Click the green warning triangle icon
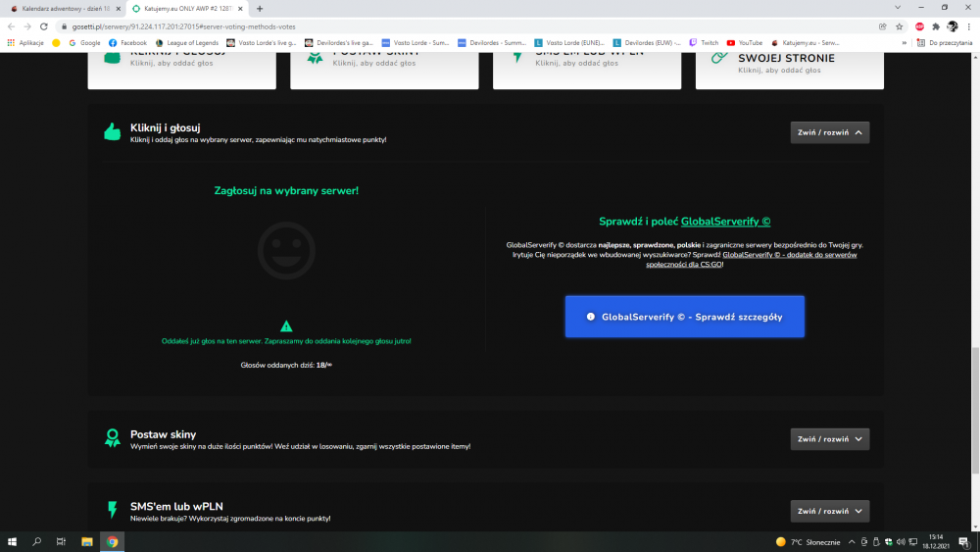The height and width of the screenshot is (552, 980). click(x=286, y=326)
